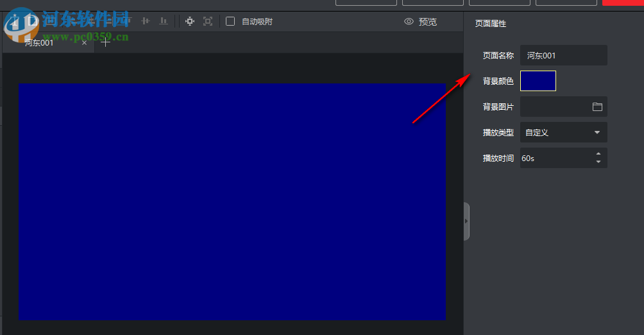
Task: Enable the 自动吸附 auto-snap checkbox
Action: point(230,21)
